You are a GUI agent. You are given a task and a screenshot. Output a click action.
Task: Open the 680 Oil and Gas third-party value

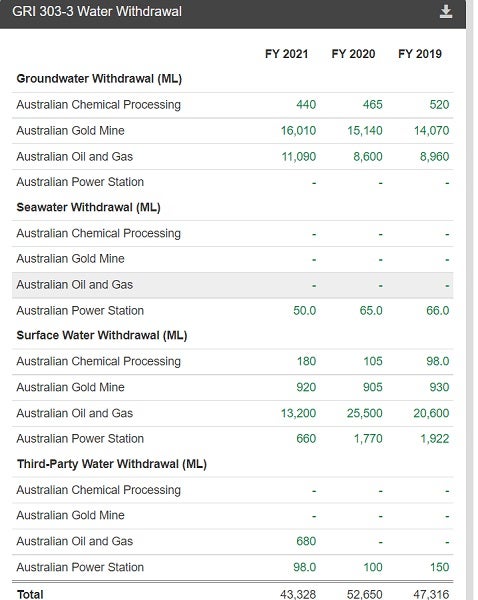tap(306, 541)
